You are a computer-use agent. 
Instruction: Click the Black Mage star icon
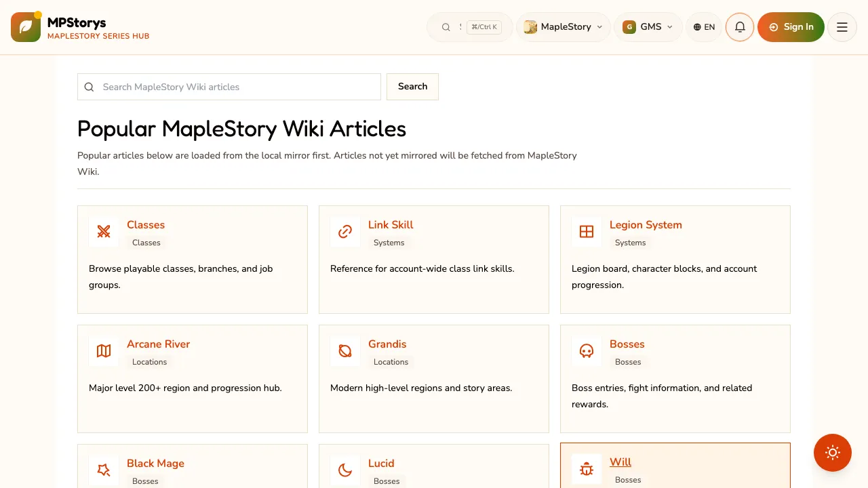(104, 470)
